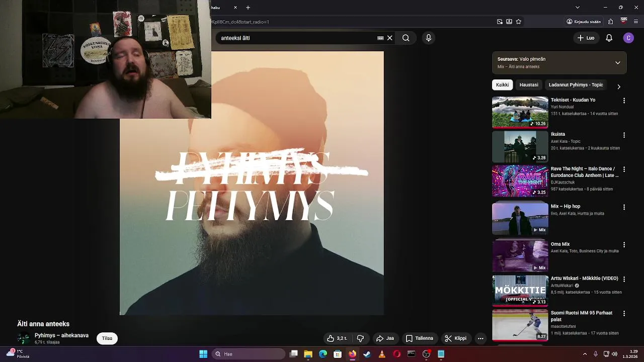Click the Pyhimys channel avatar thumbnail
Screen dimensions: 644x362
coord(23,338)
